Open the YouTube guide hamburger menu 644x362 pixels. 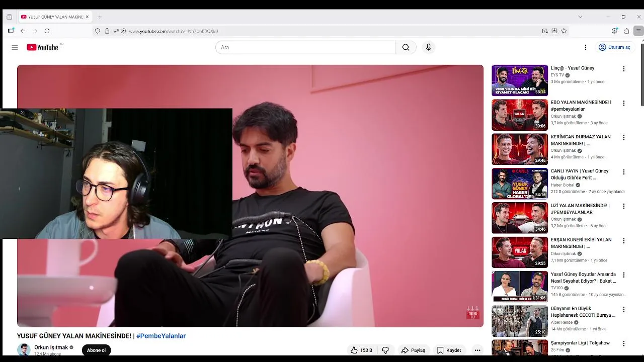(x=15, y=47)
